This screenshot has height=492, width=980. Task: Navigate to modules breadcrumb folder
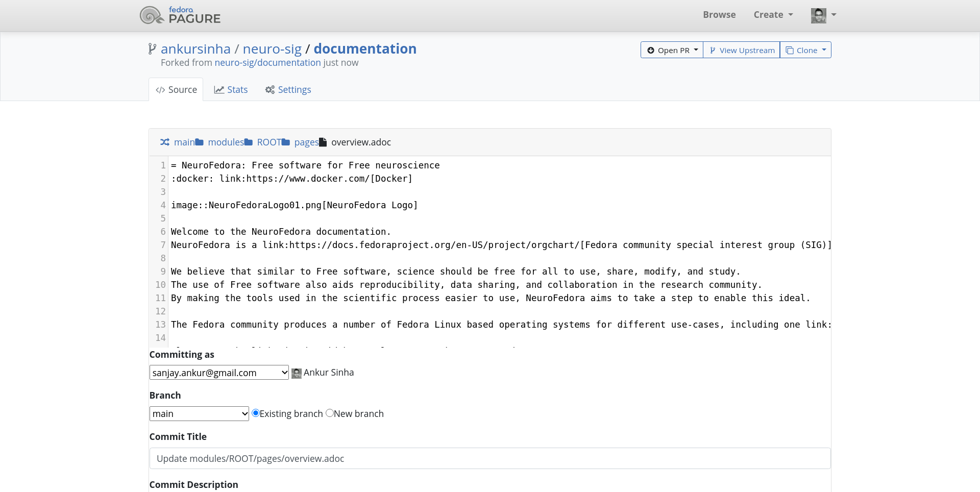[226, 142]
